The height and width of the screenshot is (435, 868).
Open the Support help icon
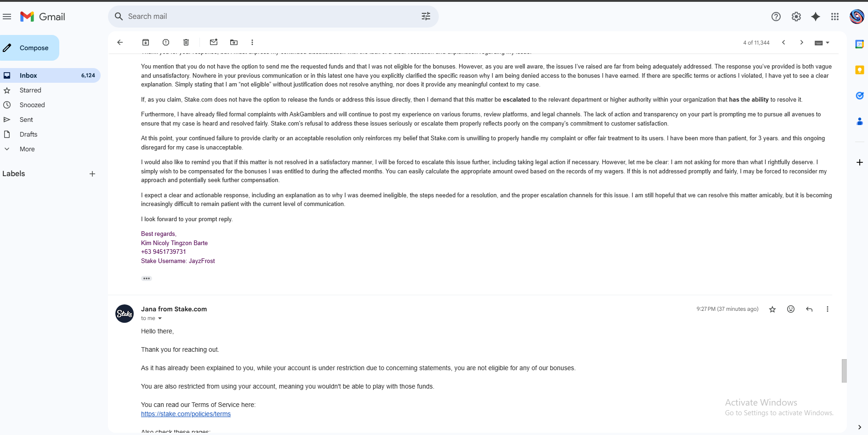pyautogui.click(x=776, y=17)
